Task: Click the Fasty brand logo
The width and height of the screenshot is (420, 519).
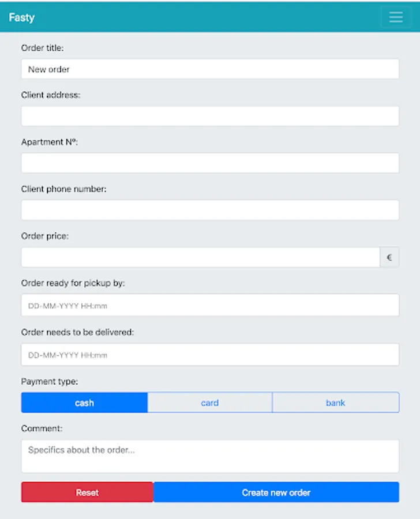Action: coord(22,17)
